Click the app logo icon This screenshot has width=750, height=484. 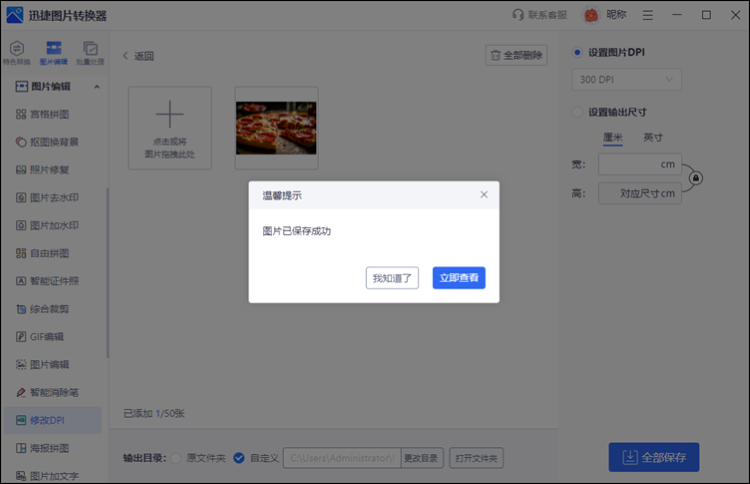pyautogui.click(x=15, y=15)
